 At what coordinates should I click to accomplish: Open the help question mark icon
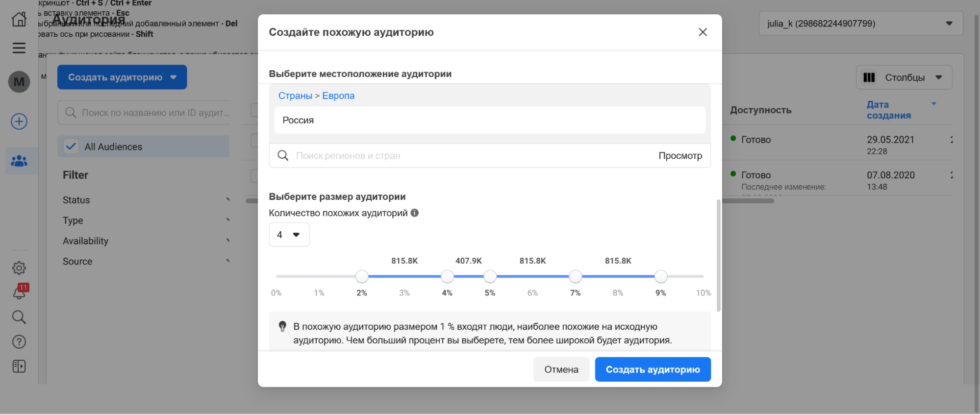tap(19, 342)
